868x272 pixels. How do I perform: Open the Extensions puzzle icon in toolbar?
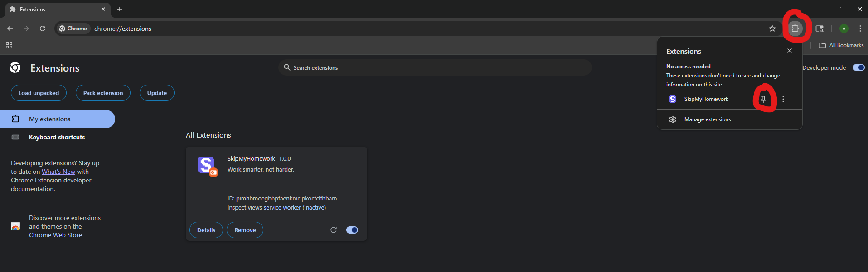click(795, 29)
